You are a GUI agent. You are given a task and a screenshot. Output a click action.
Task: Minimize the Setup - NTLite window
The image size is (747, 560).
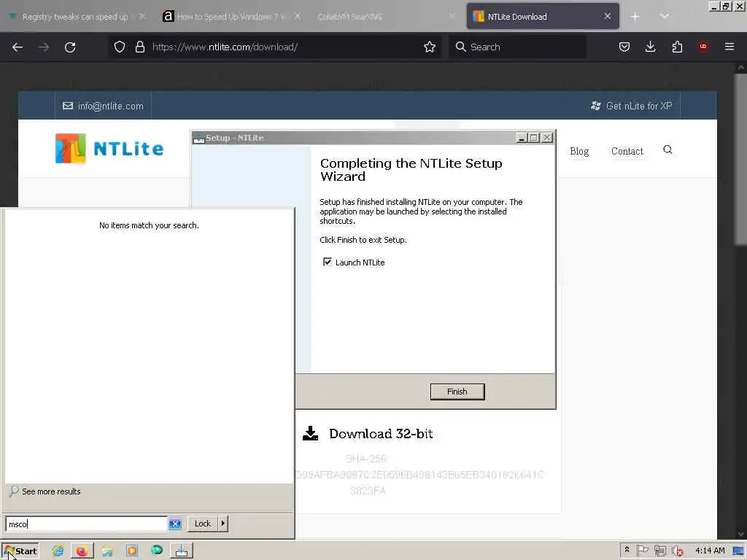pyautogui.click(x=521, y=138)
